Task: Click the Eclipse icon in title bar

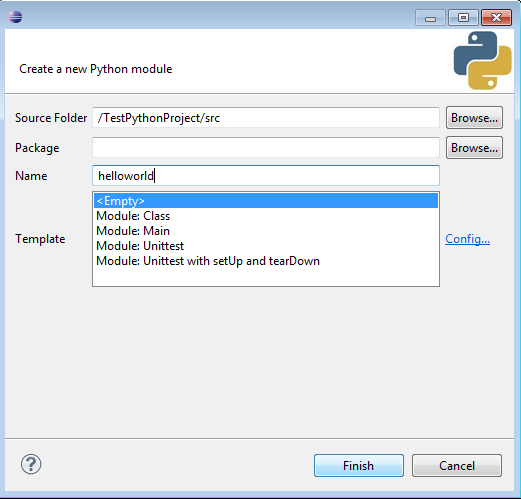Action: point(15,17)
